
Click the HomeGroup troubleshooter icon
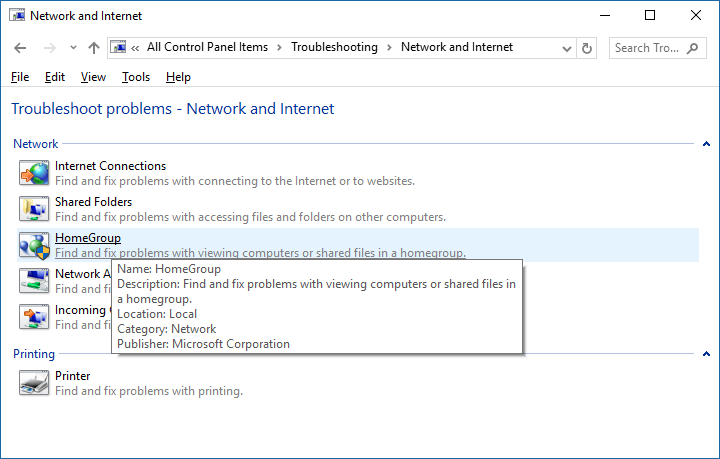[34, 245]
